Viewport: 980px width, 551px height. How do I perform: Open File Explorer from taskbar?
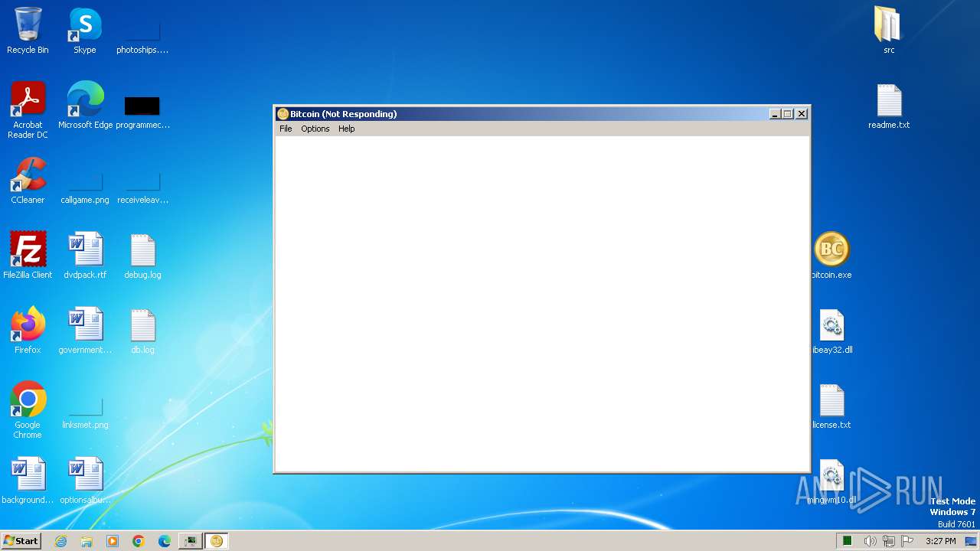click(87, 541)
